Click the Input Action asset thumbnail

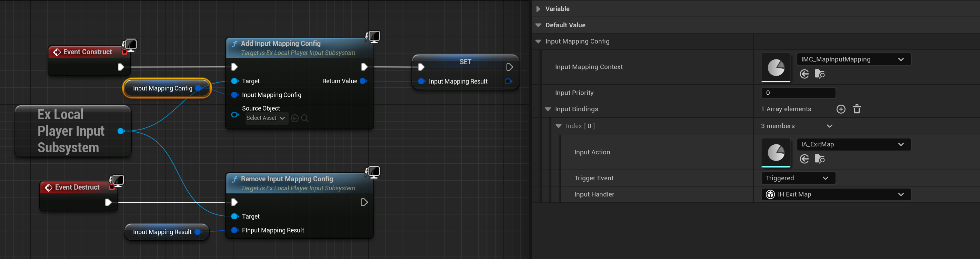[x=776, y=152]
